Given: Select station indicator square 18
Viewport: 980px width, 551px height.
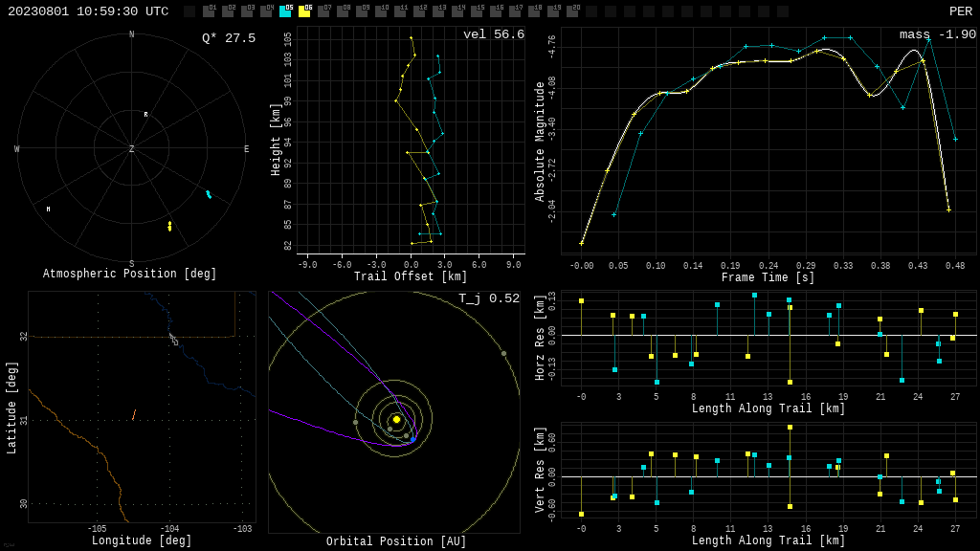Looking at the screenshot, I should point(534,11).
